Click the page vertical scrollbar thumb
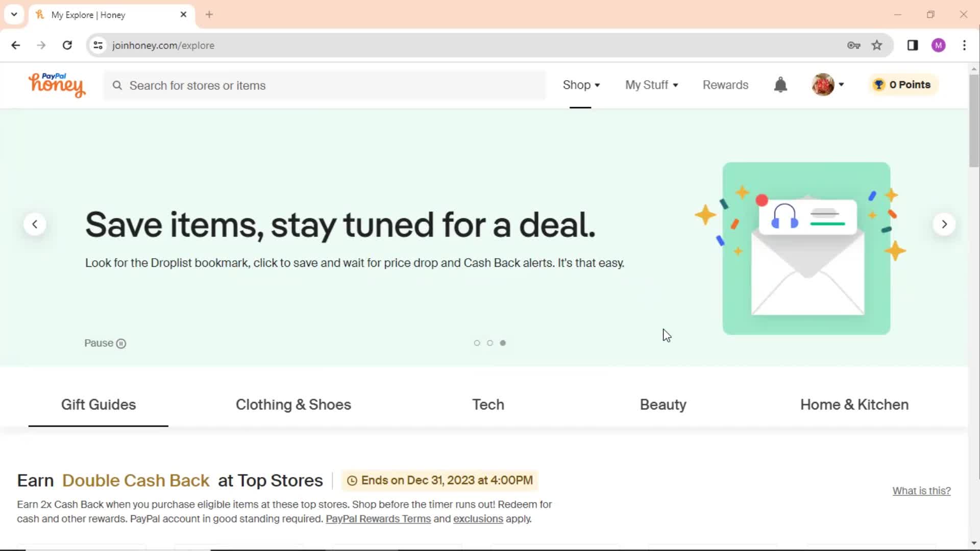Viewport: 980px width, 551px height. (974, 121)
